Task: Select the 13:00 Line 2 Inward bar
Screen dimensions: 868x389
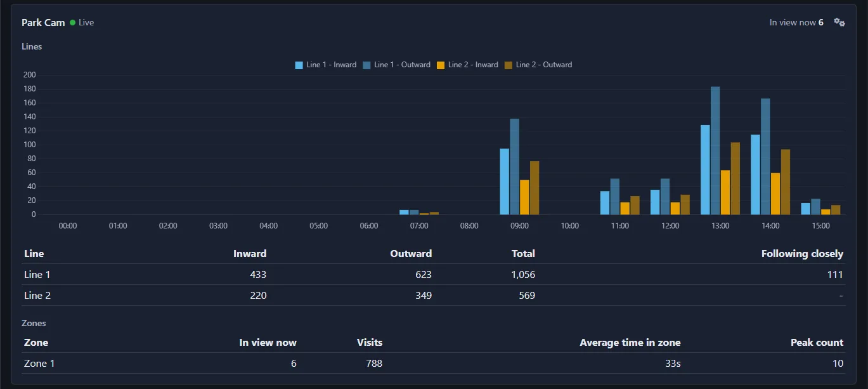Action: [725, 193]
